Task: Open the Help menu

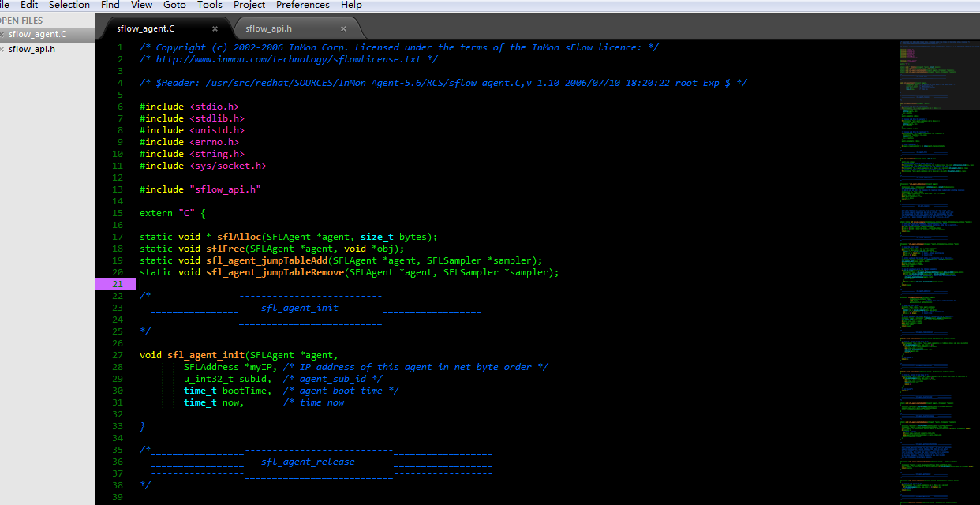Action: point(351,5)
